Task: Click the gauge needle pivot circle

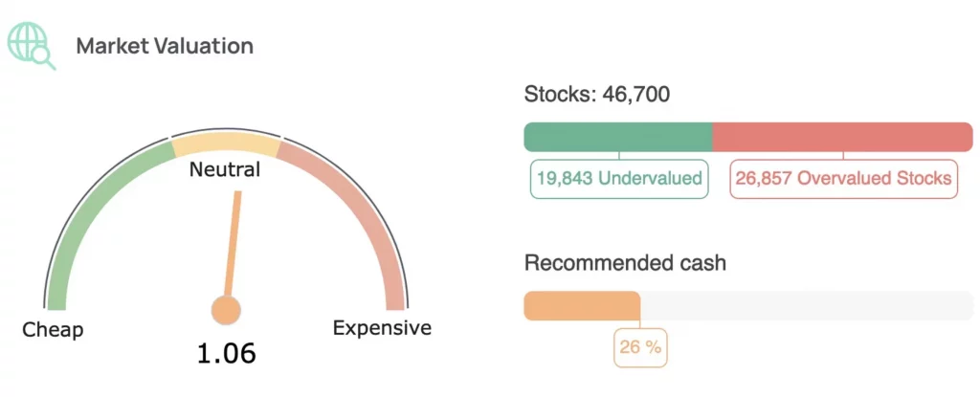Action: coord(226,310)
